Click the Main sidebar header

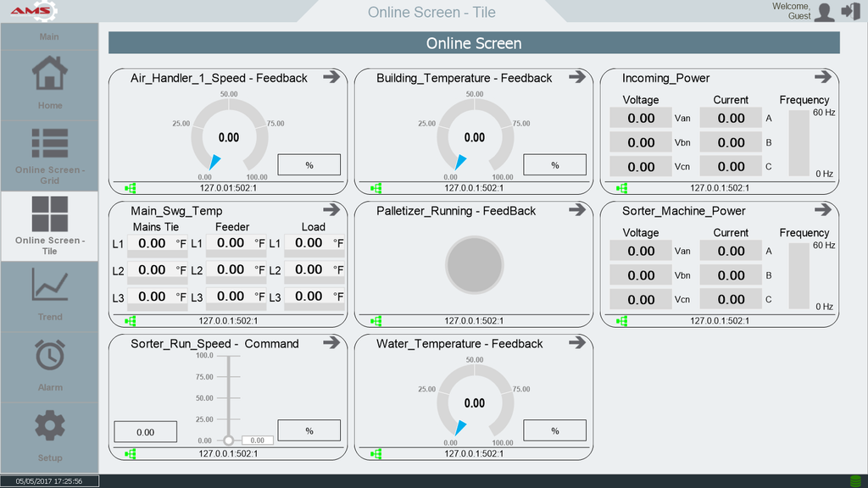49,36
